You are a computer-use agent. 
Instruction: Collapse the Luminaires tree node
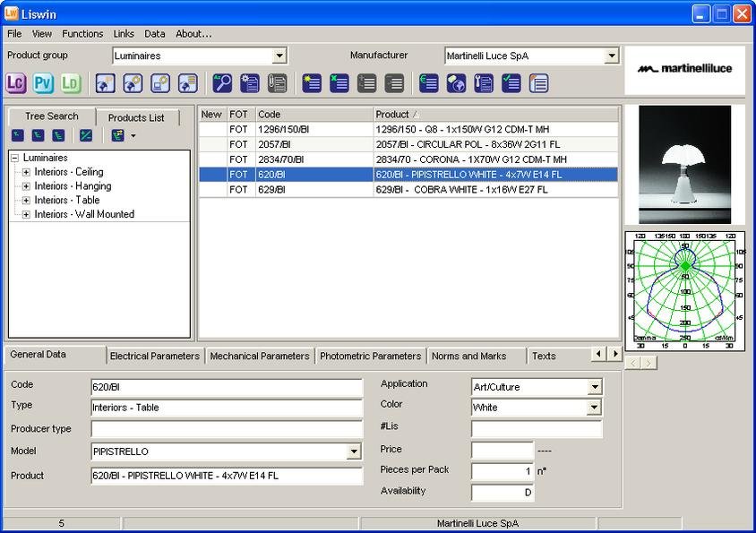(15, 158)
